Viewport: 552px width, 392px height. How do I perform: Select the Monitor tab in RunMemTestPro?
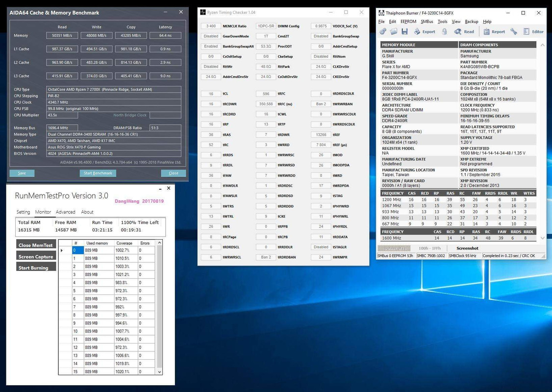click(x=43, y=212)
